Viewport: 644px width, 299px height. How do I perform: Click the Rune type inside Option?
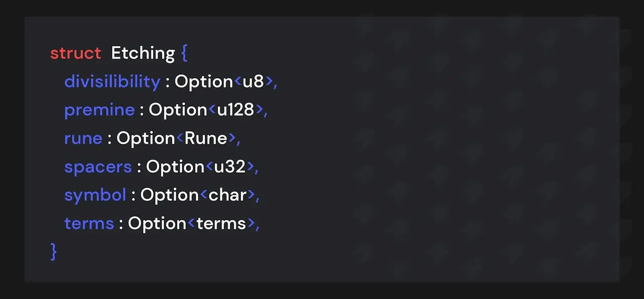click(x=206, y=138)
